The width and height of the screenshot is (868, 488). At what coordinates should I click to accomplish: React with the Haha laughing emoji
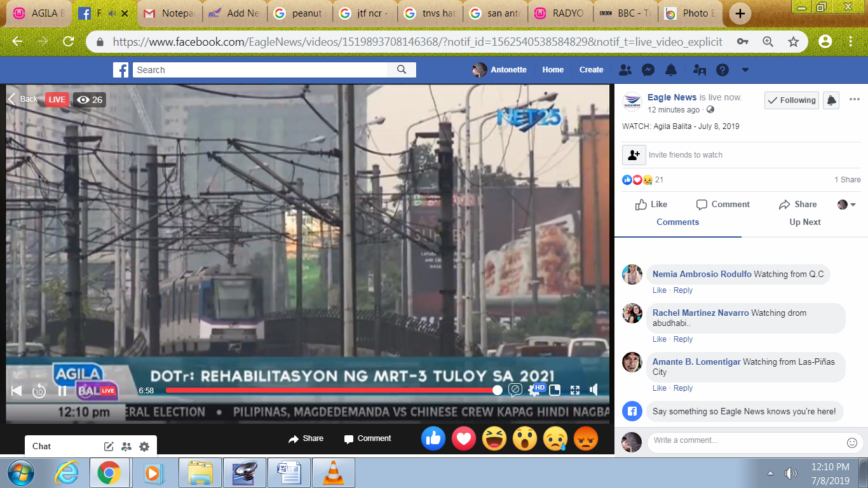pos(494,438)
